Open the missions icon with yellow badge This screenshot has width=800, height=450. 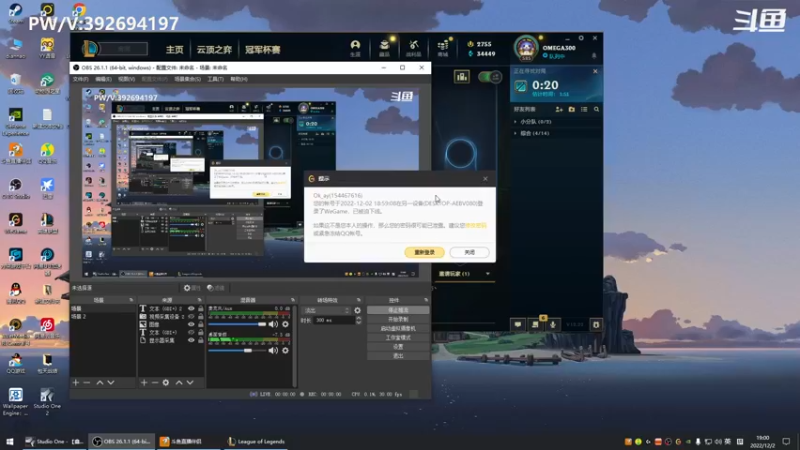535,323
